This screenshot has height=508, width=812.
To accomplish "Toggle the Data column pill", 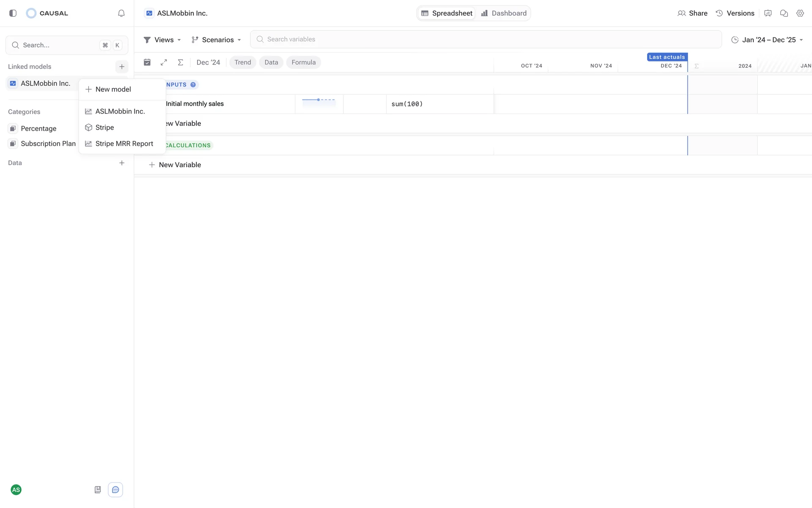I will click(x=271, y=62).
